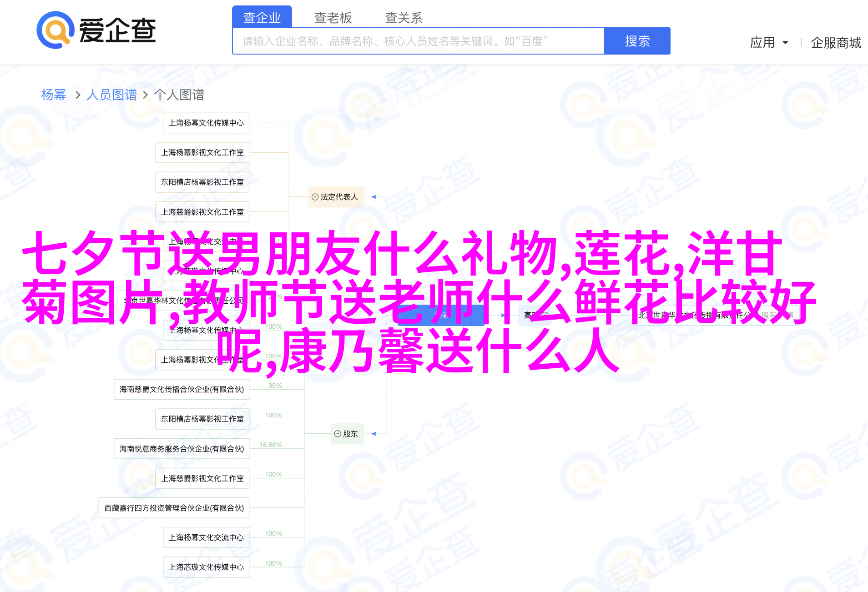The image size is (868, 592).
Task: Click the Aiqicha magnifier logo icon
Action: click(x=55, y=30)
